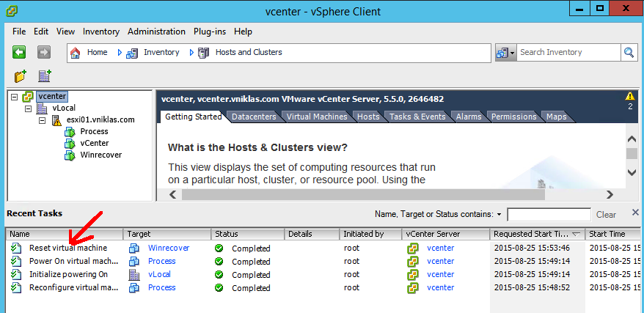Sort tasks by the Status column header
The width and height of the screenshot is (644, 313).
click(248, 235)
